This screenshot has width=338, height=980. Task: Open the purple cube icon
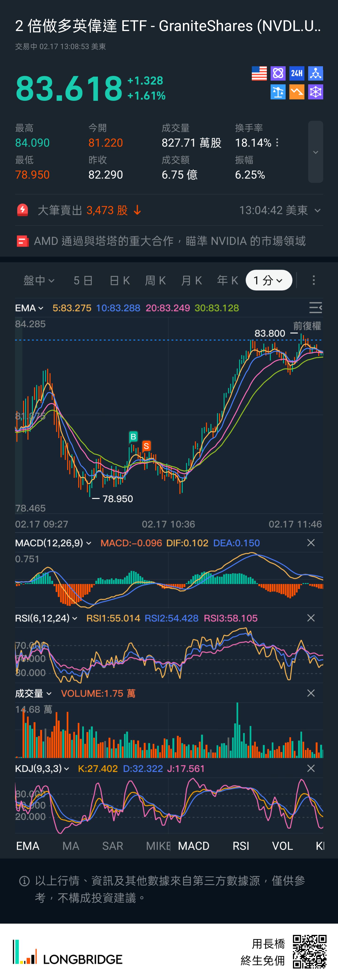coord(315,92)
